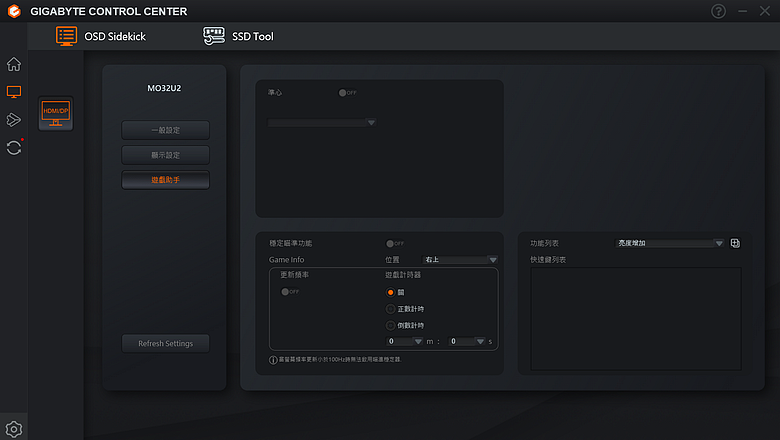Open the 顯示設定 section
The height and width of the screenshot is (440, 780).
[x=166, y=155]
